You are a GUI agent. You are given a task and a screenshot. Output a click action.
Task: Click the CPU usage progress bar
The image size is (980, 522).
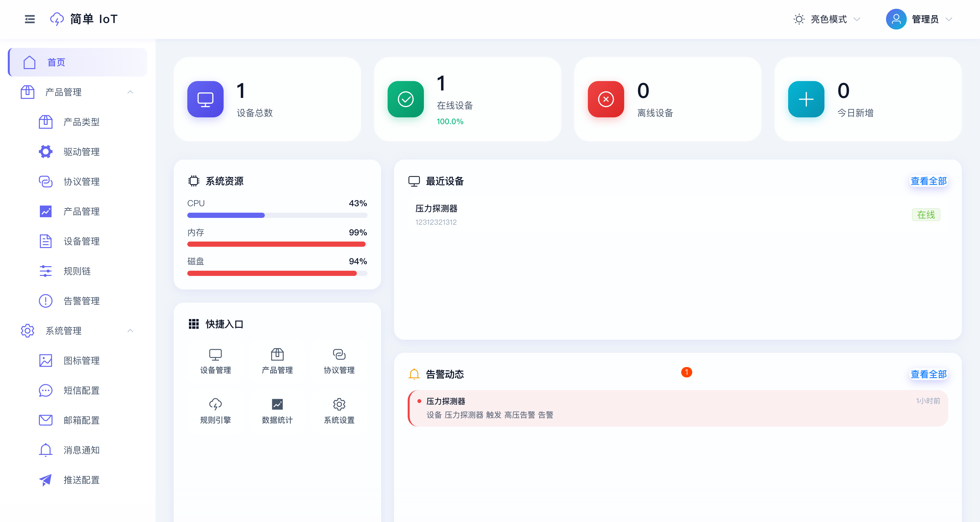tap(277, 215)
